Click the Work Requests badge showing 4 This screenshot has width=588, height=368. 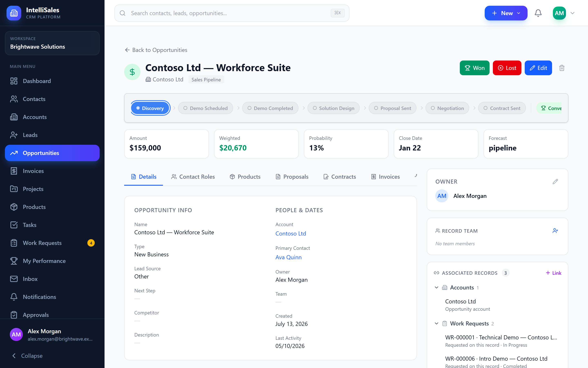[91, 243]
